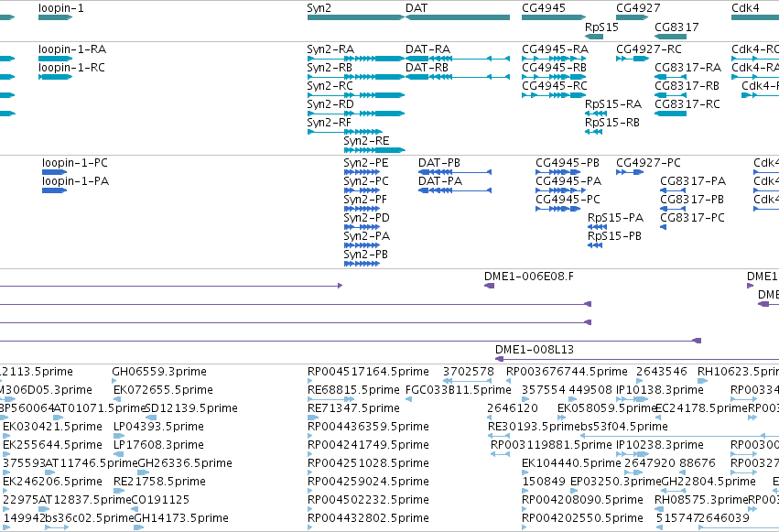Click EST label EK104440.5prime
Screen dimensions: 779x532
tap(571, 463)
